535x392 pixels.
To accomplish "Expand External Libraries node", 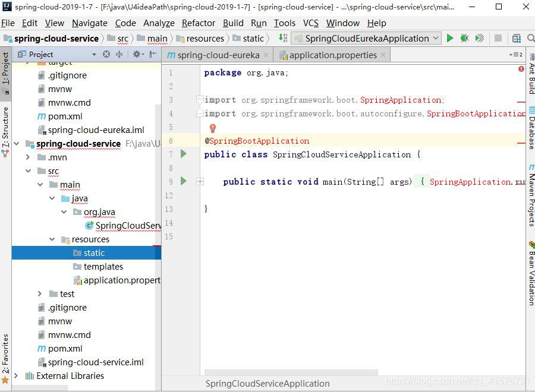I will click(16, 375).
